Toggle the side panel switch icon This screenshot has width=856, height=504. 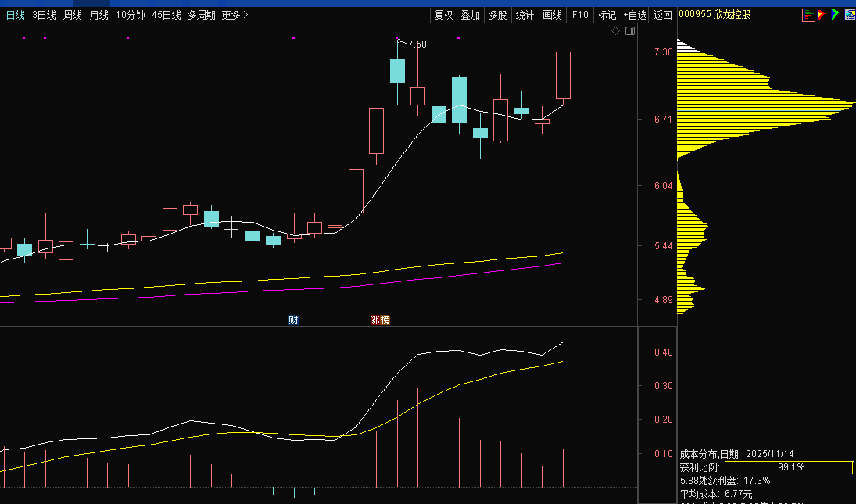[630, 31]
